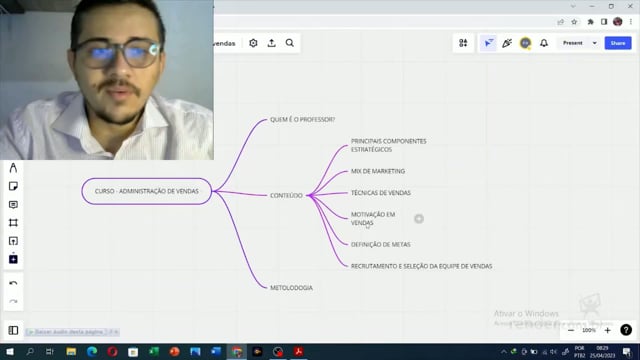Select the frame tool

[13, 222]
